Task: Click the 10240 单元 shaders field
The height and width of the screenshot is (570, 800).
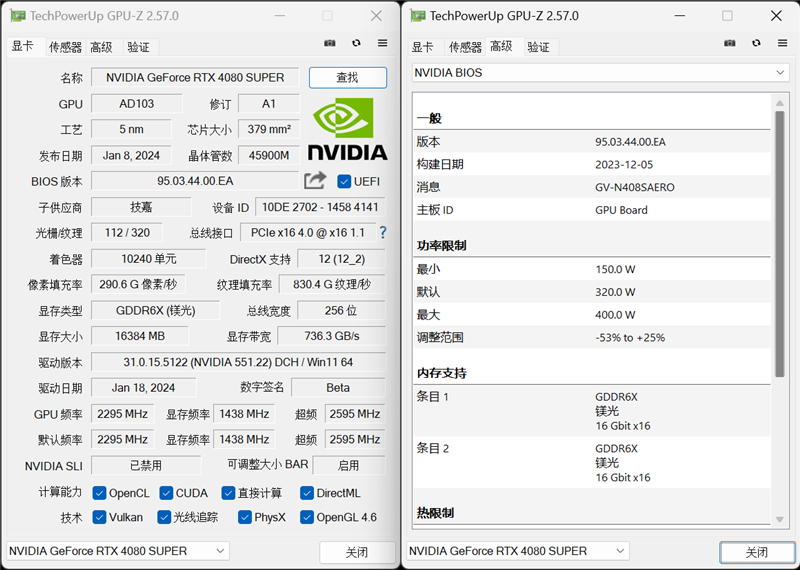Action: click(148, 259)
